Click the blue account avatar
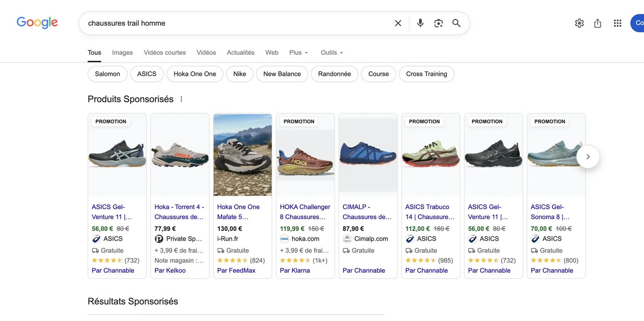644x321 pixels. click(x=638, y=23)
